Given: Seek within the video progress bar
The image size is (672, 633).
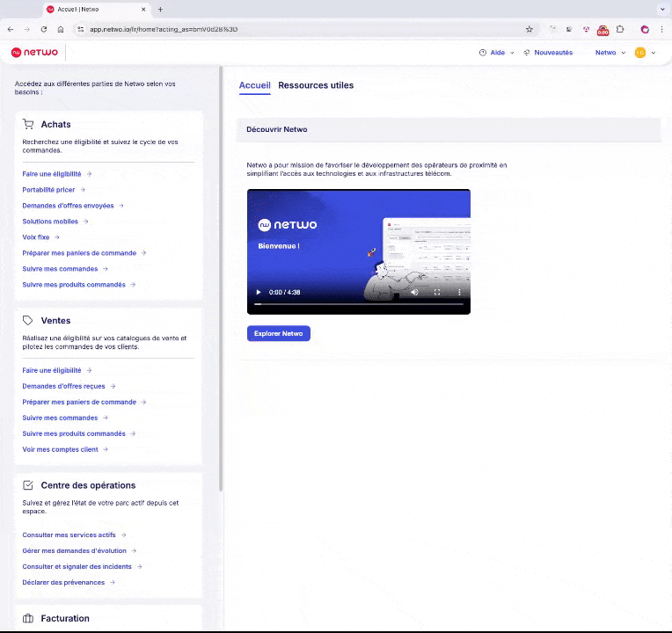Looking at the screenshot, I should 359,304.
